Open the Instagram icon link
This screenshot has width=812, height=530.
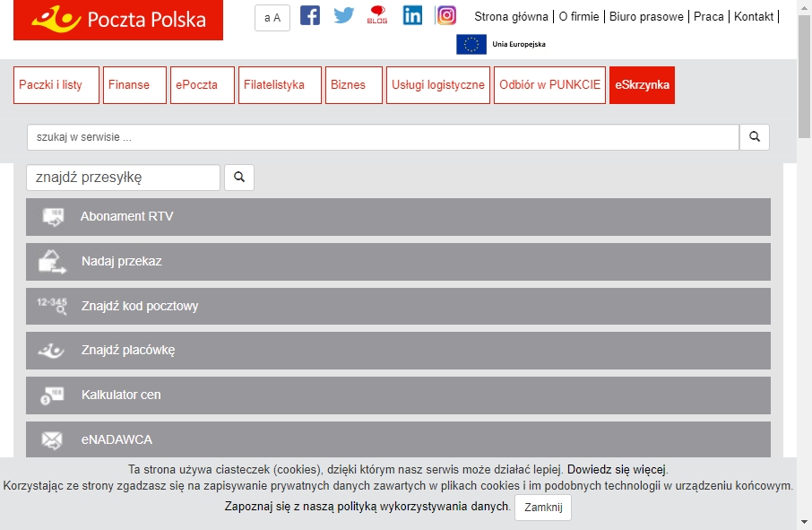(446, 15)
